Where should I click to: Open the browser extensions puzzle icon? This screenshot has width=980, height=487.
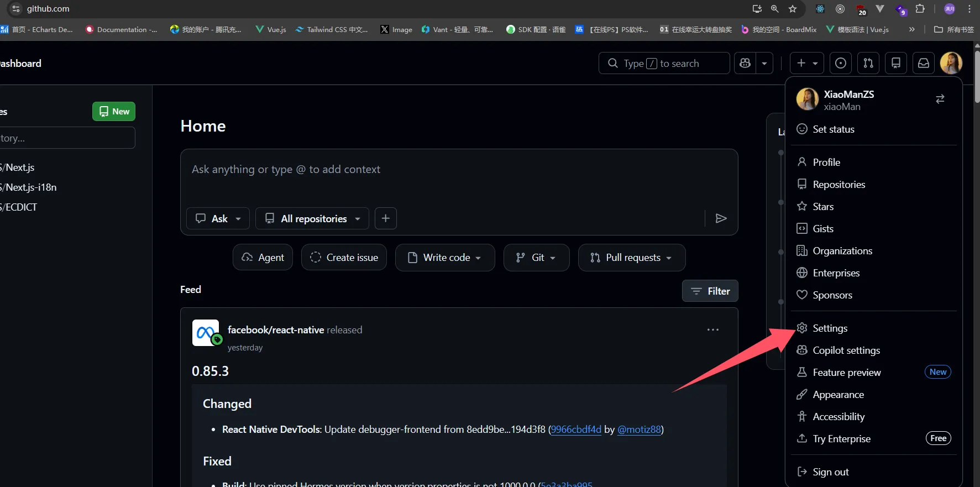(x=920, y=9)
